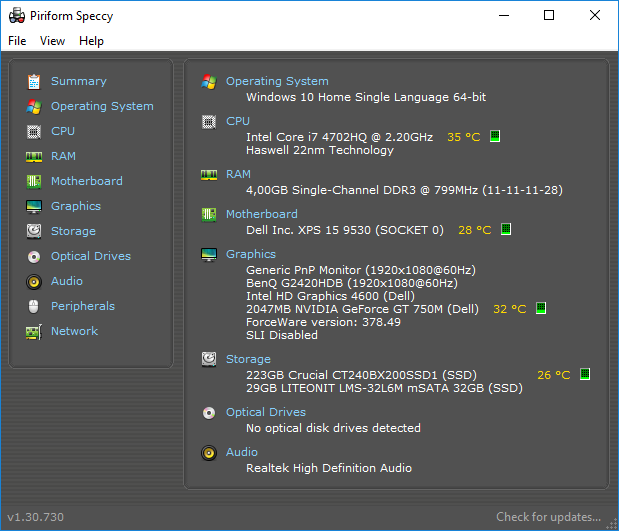The height and width of the screenshot is (531, 619).
Task: Select the Storage drive icon in sidebar
Action: click(34, 231)
